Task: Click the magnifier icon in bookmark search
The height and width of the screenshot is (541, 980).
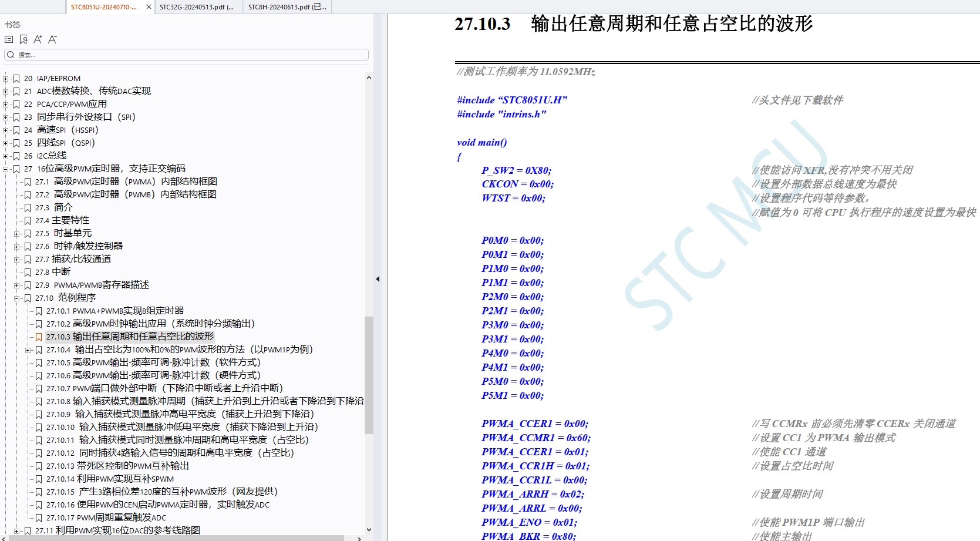Action: point(11,55)
